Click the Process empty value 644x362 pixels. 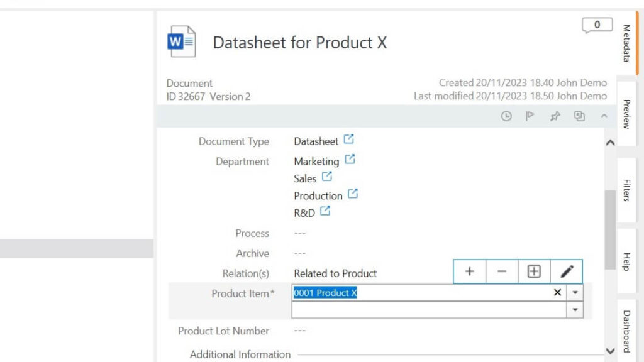[x=300, y=233]
